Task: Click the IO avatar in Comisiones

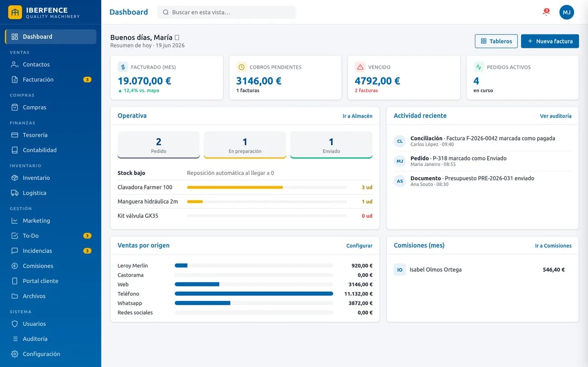Action: (400, 270)
